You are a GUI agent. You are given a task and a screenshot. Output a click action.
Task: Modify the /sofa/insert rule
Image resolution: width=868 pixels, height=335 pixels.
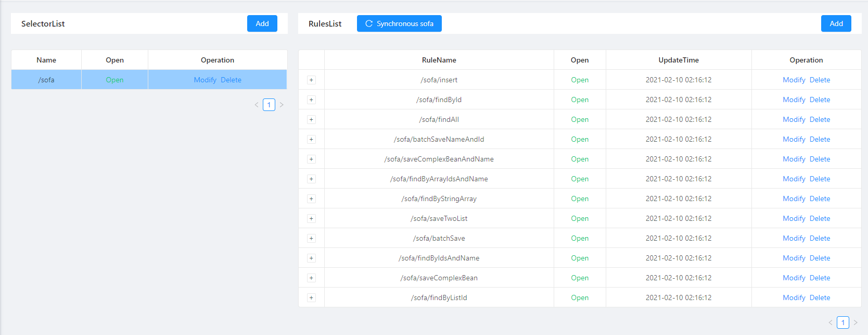click(794, 80)
